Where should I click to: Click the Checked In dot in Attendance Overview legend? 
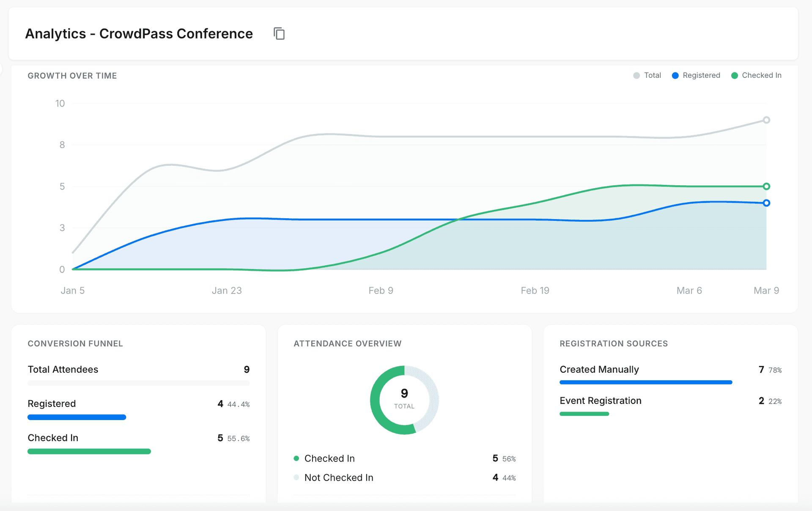click(x=296, y=458)
